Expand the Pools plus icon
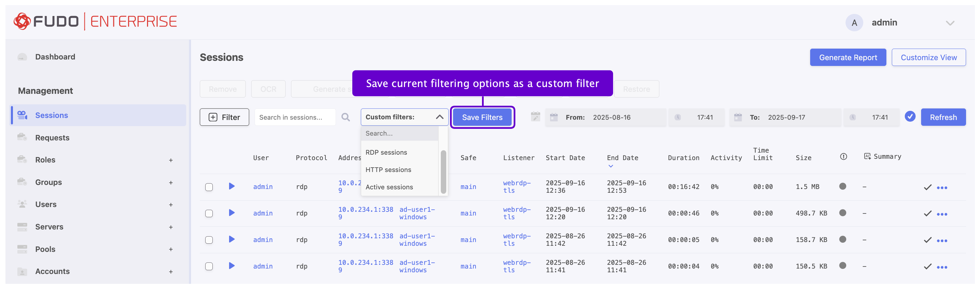The image size is (980, 292). tap(171, 249)
